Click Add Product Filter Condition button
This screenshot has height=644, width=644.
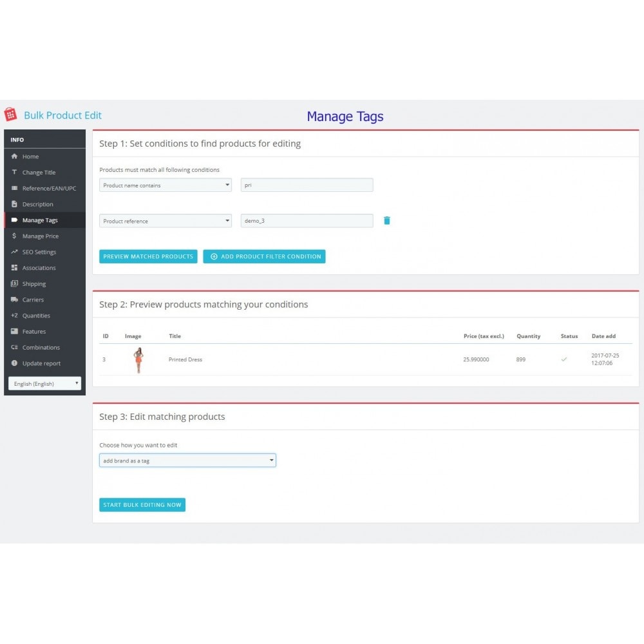pyautogui.click(x=264, y=256)
